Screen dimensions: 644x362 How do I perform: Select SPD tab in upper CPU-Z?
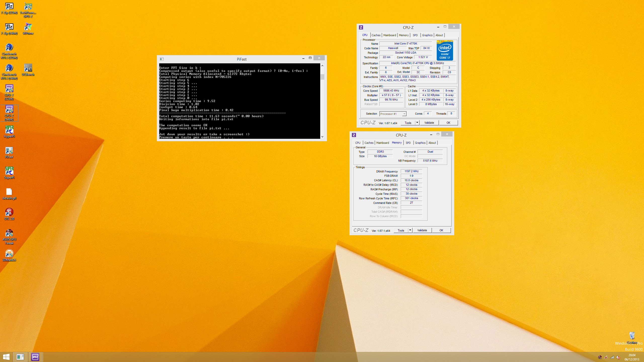pos(415,35)
